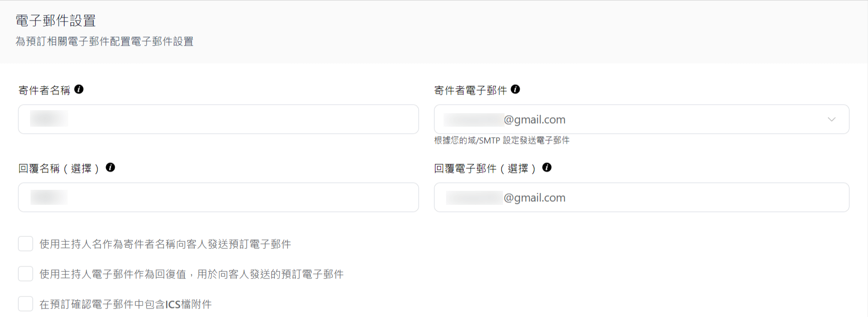Screen dimensions: 868x317
Task: Click the 使用主持人電子郵件作為回復值 option text
Action: [x=191, y=274]
